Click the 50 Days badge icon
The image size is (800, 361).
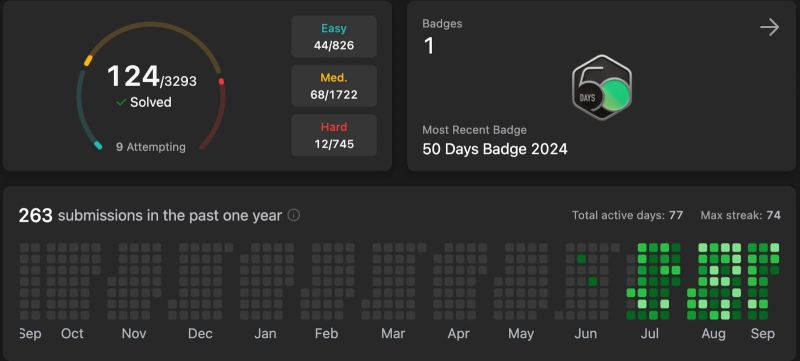(x=602, y=87)
